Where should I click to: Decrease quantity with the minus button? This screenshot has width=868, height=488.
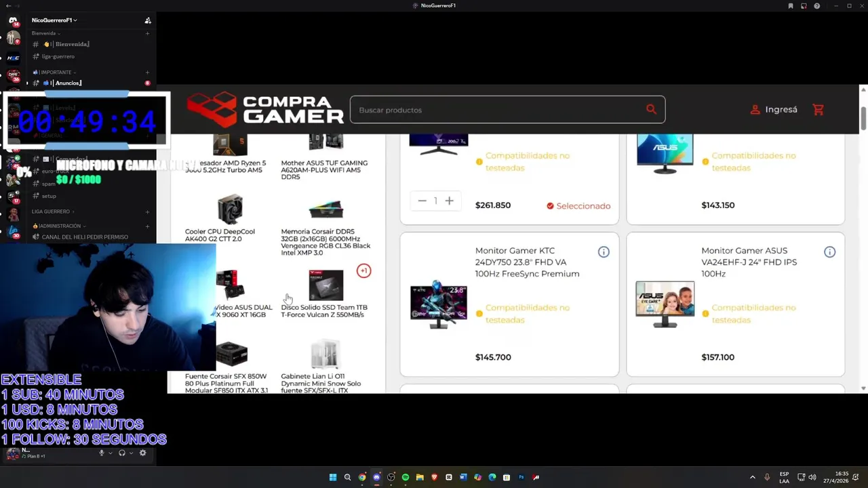[x=422, y=201]
